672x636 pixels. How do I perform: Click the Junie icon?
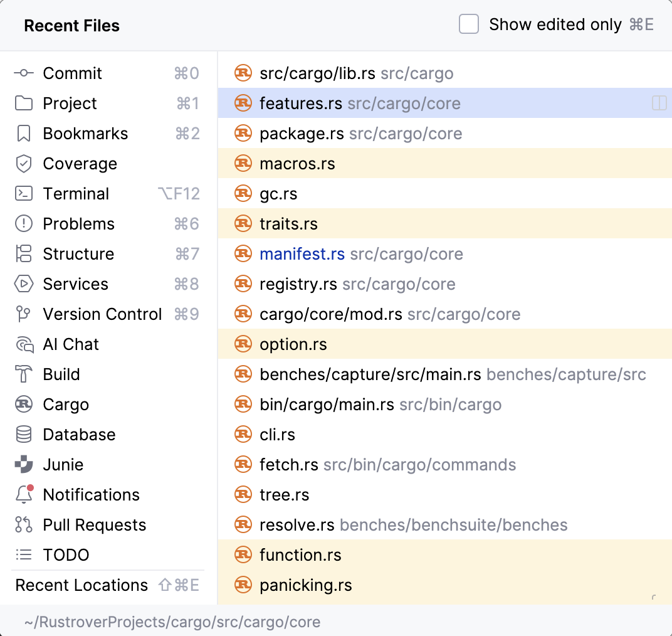pos(24,465)
